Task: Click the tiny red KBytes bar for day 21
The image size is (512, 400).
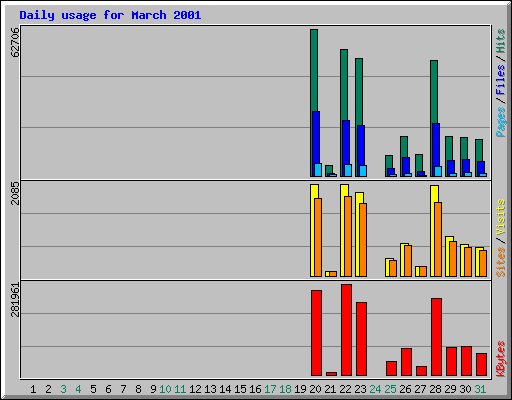Action: [331, 374]
